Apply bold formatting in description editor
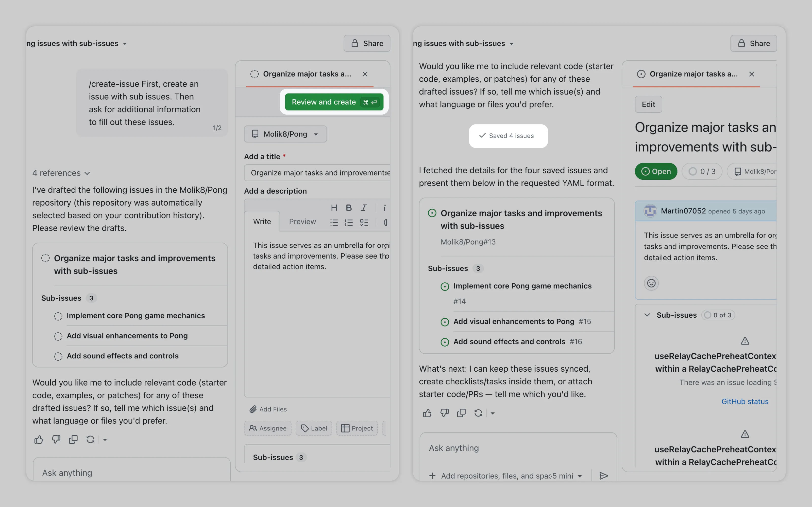This screenshot has width=812, height=507. point(349,208)
